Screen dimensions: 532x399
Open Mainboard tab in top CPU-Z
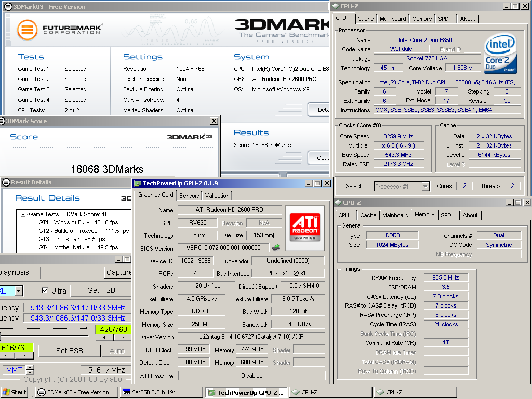point(393,19)
